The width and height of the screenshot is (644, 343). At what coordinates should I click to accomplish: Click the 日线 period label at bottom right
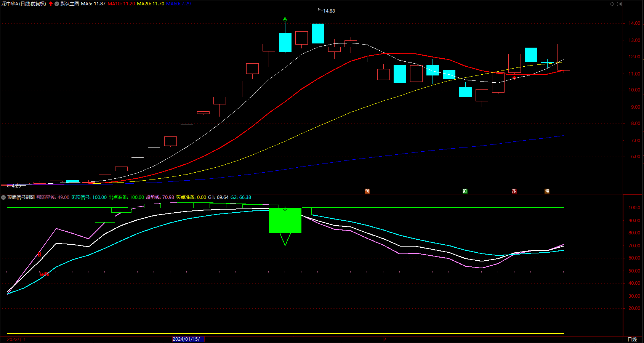click(x=632, y=339)
